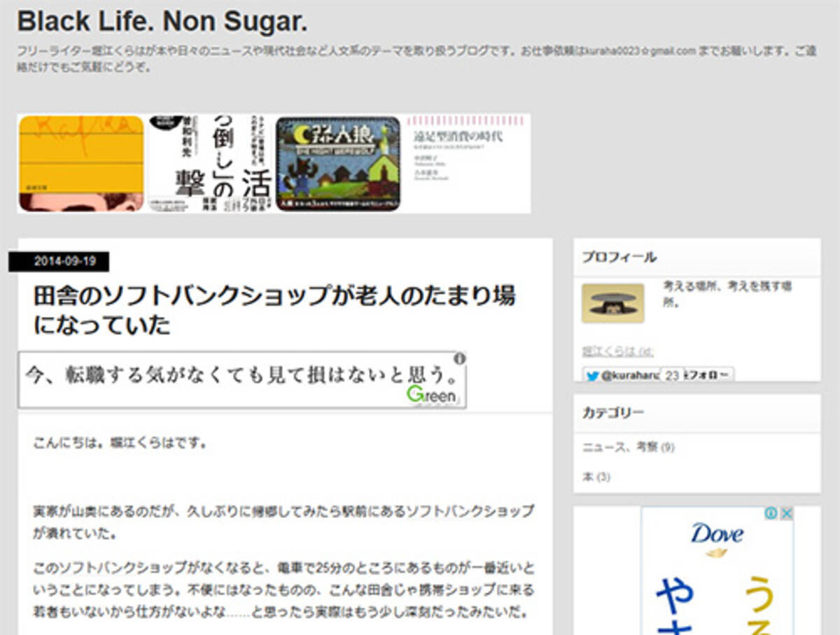
Task: Click the Green job-change banner ad
Action: pyautogui.click(x=242, y=379)
